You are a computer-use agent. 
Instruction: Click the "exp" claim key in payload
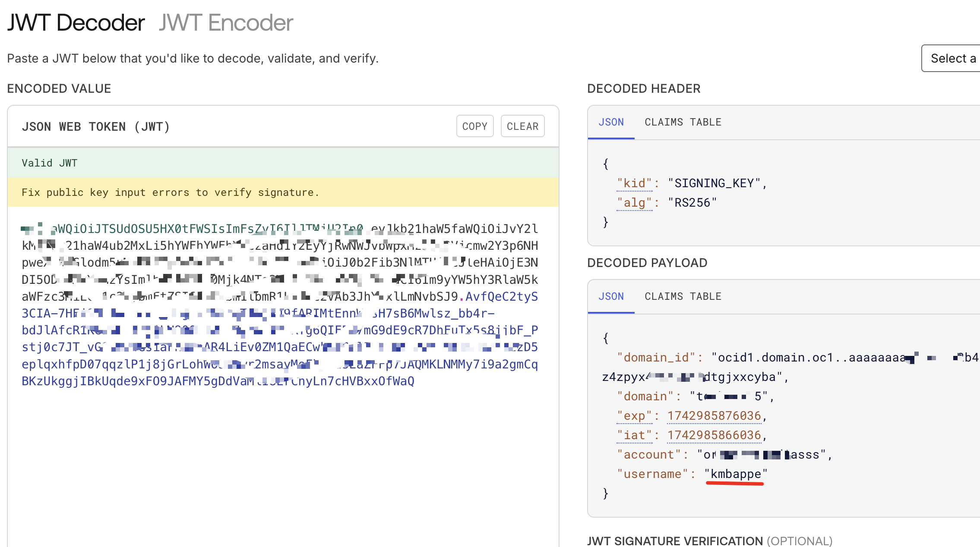tap(634, 416)
